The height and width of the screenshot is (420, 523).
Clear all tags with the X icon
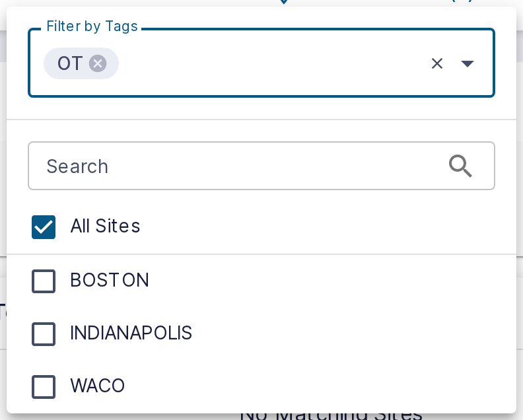click(437, 63)
